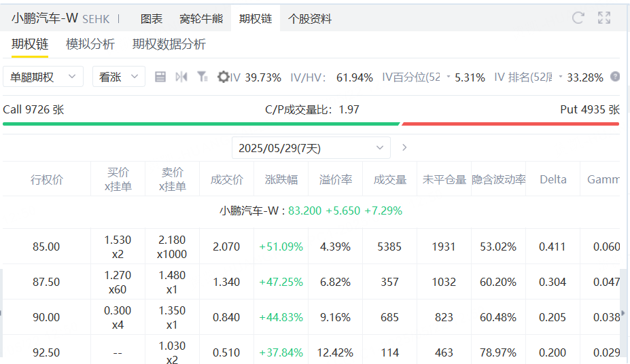The image size is (630, 364).
Task: Click bid price 1.530 x2
Action: tap(118, 247)
